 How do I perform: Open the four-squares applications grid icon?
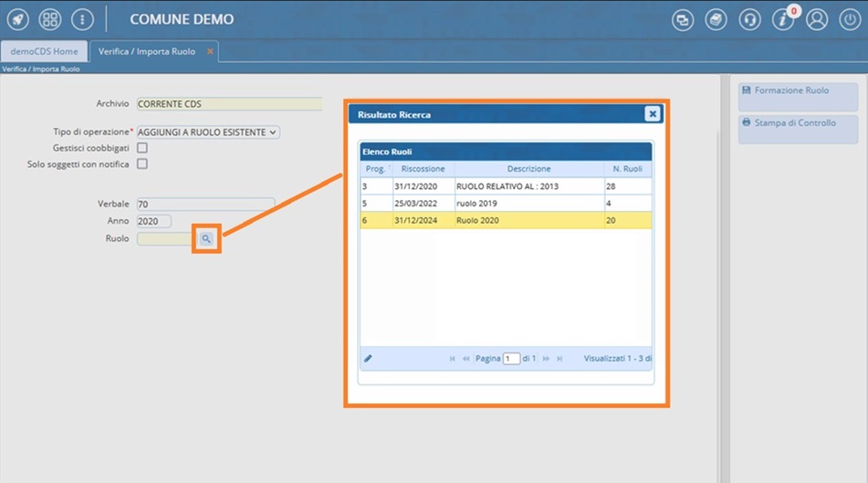pyautogui.click(x=49, y=19)
